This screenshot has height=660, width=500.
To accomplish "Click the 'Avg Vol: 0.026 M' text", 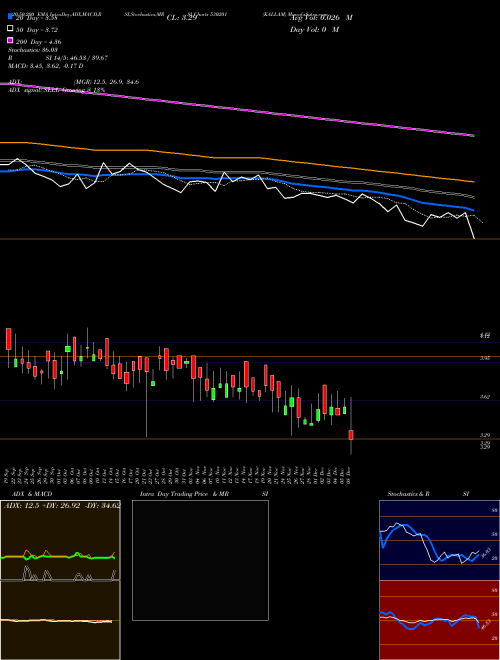I will pos(321,18).
